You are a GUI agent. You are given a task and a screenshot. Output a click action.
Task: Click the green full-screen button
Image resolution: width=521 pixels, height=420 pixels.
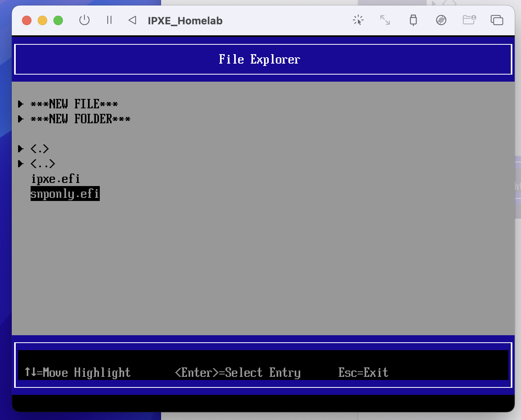pos(58,20)
